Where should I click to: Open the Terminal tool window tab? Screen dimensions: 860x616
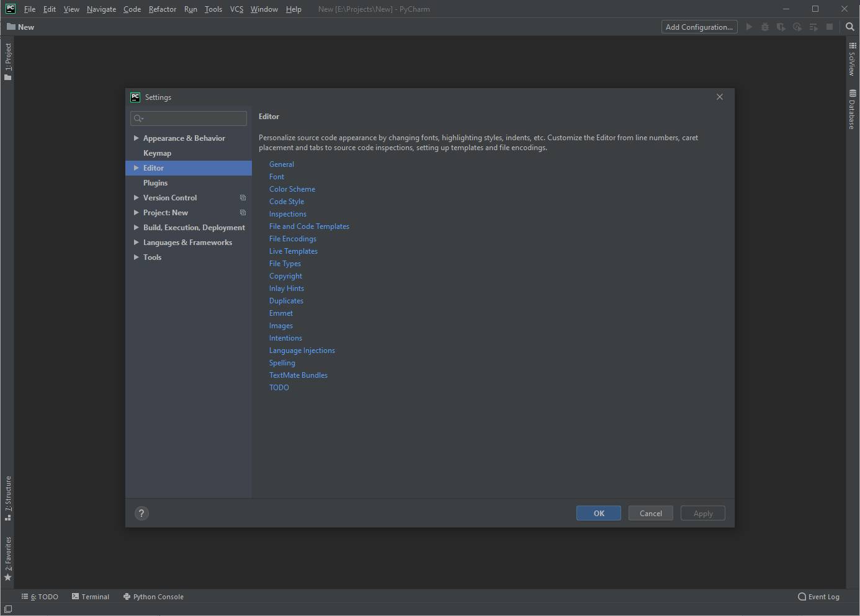pyautogui.click(x=91, y=597)
